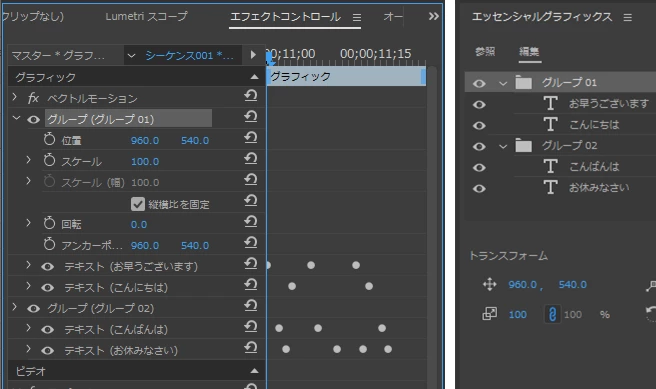This screenshot has width=656, height=389.
Task: Collapse グループ 01 in layers list
Action: pyautogui.click(x=503, y=84)
